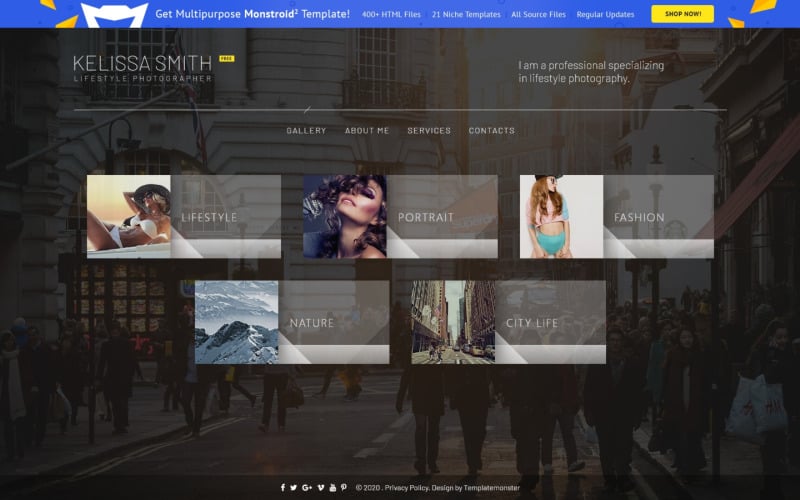Open the YouTube icon link
This screenshot has width=800, height=500.
(x=333, y=487)
